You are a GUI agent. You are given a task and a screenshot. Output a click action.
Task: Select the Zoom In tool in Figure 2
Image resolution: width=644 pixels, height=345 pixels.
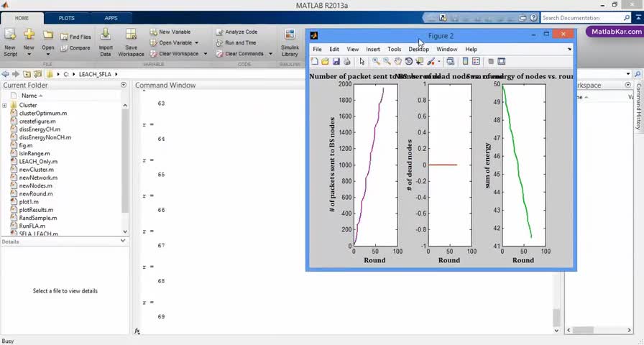click(376, 62)
